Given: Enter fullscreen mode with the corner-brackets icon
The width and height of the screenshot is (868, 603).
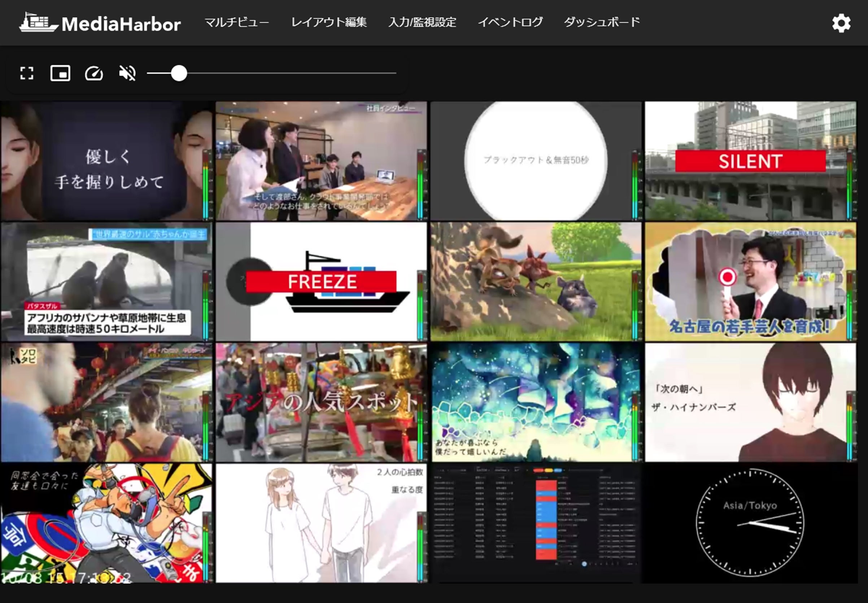Looking at the screenshot, I should tap(27, 73).
